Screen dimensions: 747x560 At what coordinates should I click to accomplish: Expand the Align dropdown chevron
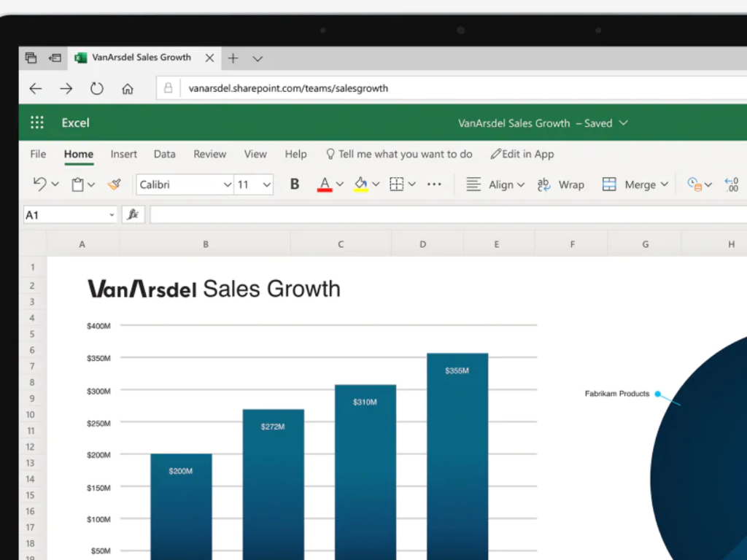[521, 184]
